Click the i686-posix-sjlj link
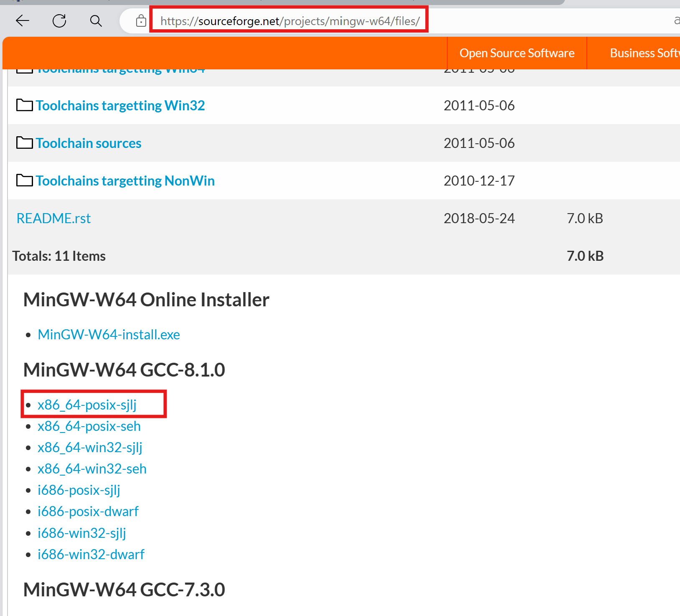Image resolution: width=680 pixels, height=616 pixels. click(x=79, y=490)
